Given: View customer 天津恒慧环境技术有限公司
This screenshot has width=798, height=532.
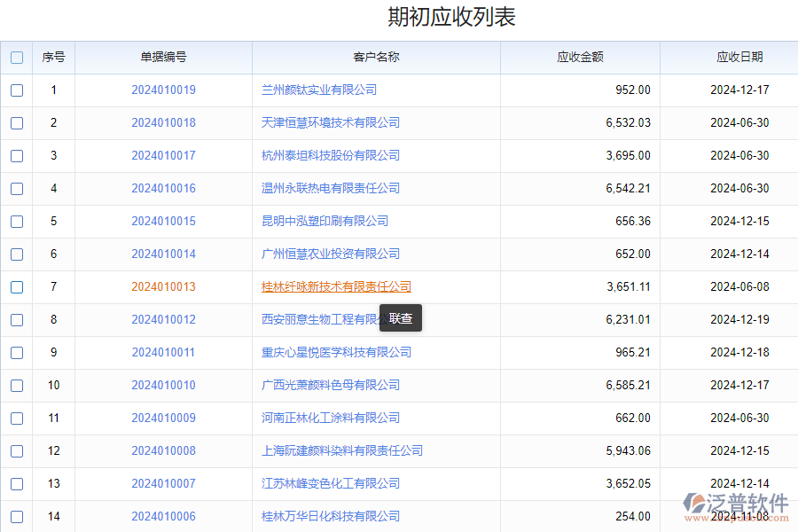Looking at the screenshot, I should point(331,123).
